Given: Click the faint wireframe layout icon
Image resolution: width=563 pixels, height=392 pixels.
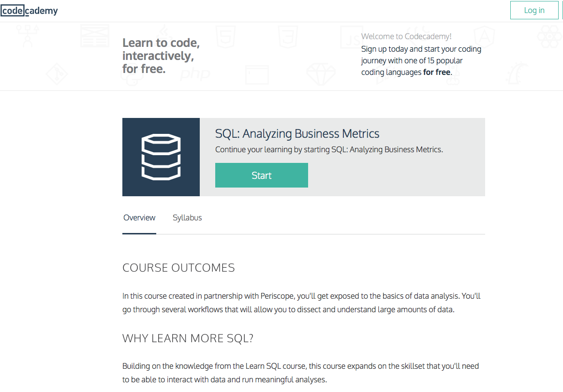Looking at the screenshot, I should (x=94, y=36).
